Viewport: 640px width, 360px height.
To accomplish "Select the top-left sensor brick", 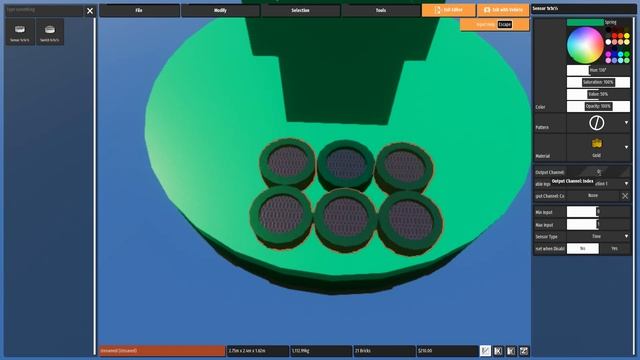I will [287, 163].
